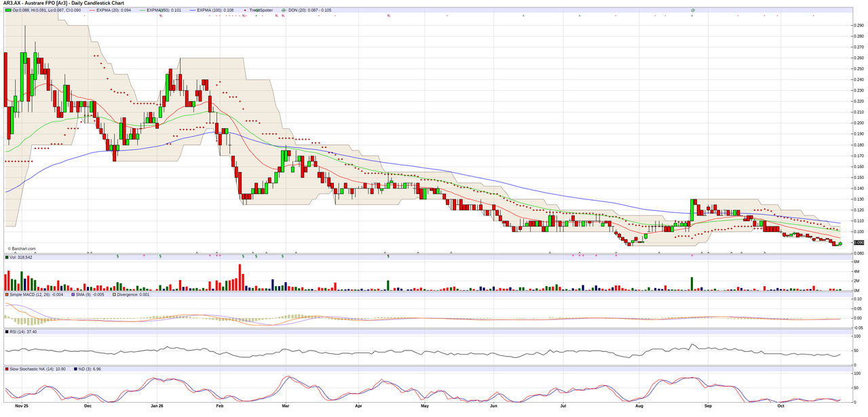Select the '-0.05' MACD axis label
Screen dimensions: 868x417
(x=858, y=326)
